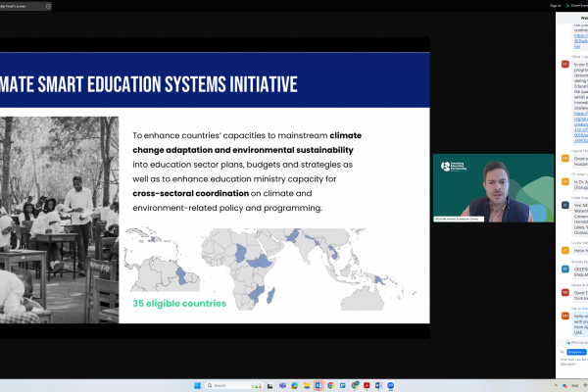Open the Zoom app icon on taskbar
This screenshot has width=588, height=392.
pos(391,385)
